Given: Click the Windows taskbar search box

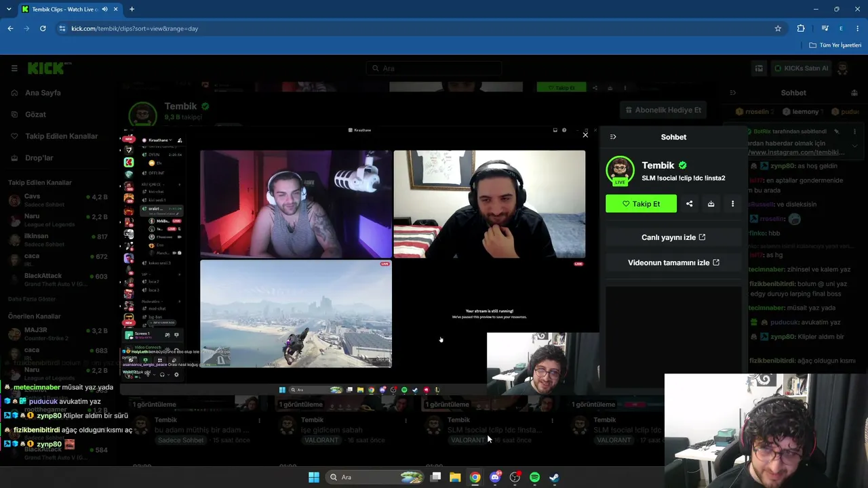Looking at the screenshot, I should pos(375,477).
